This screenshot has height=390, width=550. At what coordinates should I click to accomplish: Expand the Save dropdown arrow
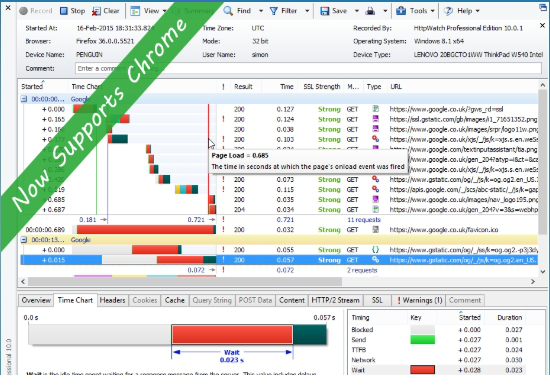tap(356, 11)
